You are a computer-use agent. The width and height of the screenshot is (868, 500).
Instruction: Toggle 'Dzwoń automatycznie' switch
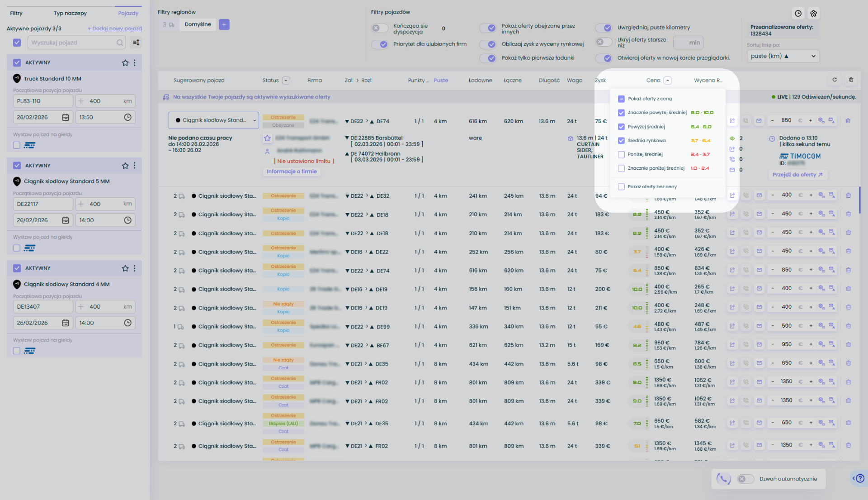pos(745,479)
